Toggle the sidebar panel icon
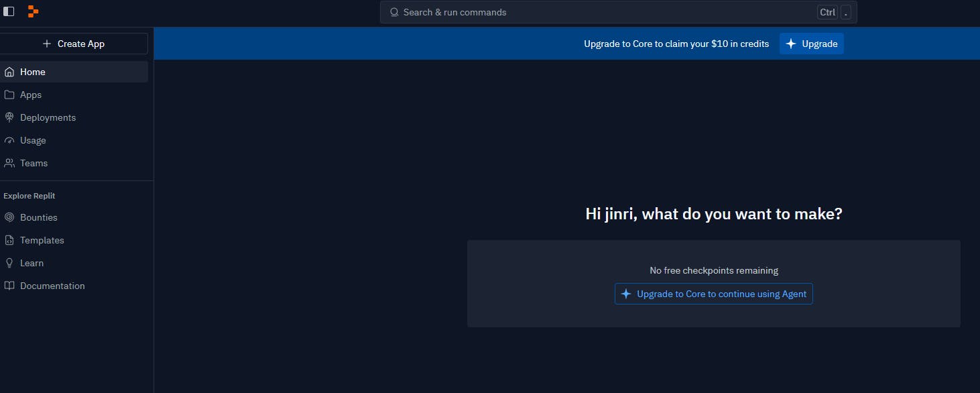 coord(9,11)
